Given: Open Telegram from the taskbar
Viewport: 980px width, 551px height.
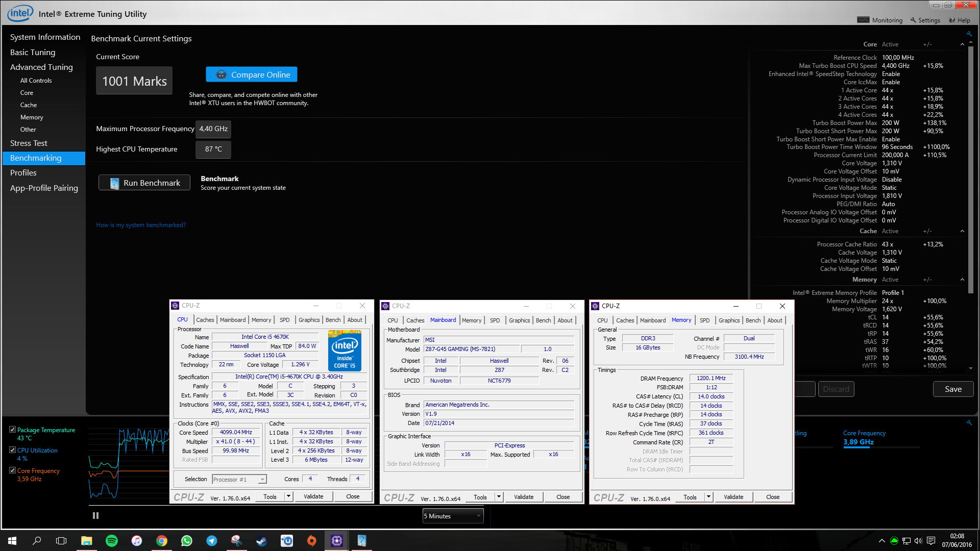Looking at the screenshot, I should tap(211, 541).
